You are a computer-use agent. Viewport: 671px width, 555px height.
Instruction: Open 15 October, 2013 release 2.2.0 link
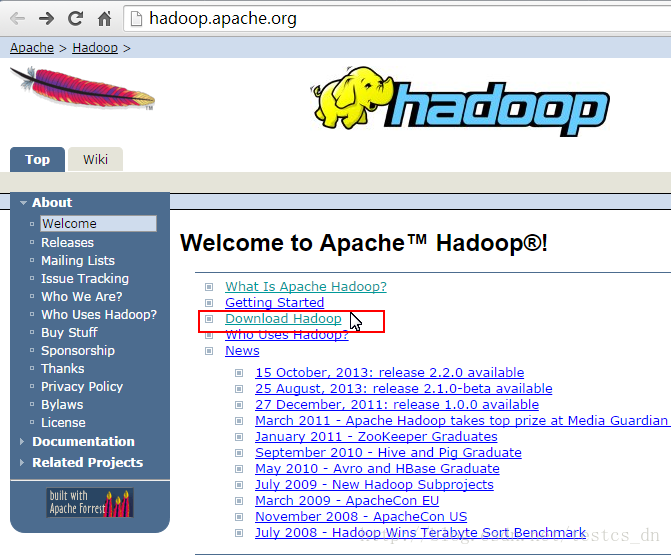(389, 372)
